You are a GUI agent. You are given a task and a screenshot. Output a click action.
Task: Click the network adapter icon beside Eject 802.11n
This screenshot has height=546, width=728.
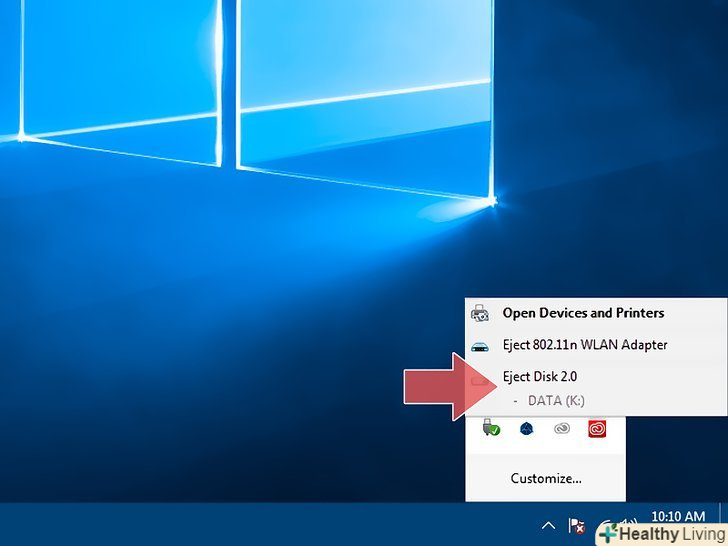click(480, 346)
